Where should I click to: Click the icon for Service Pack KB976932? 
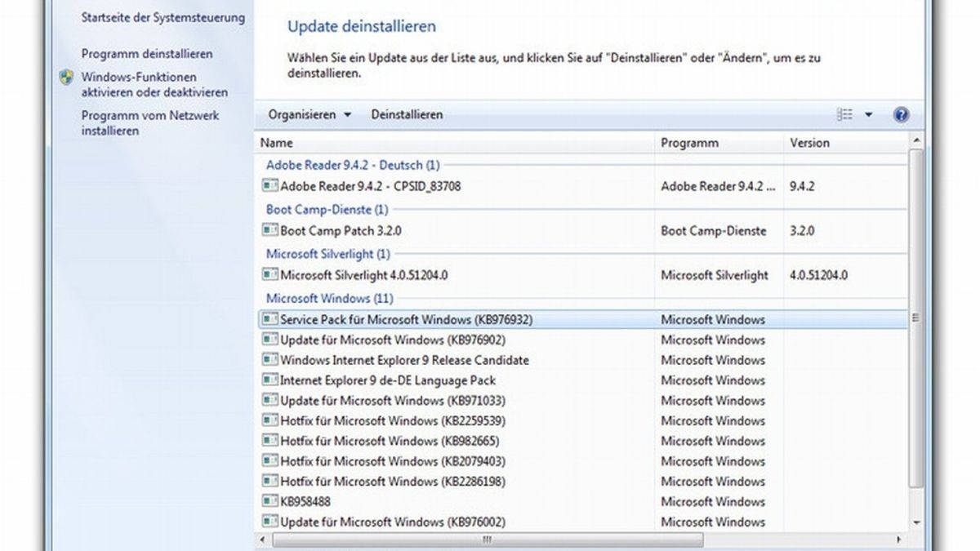coord(269,319)
